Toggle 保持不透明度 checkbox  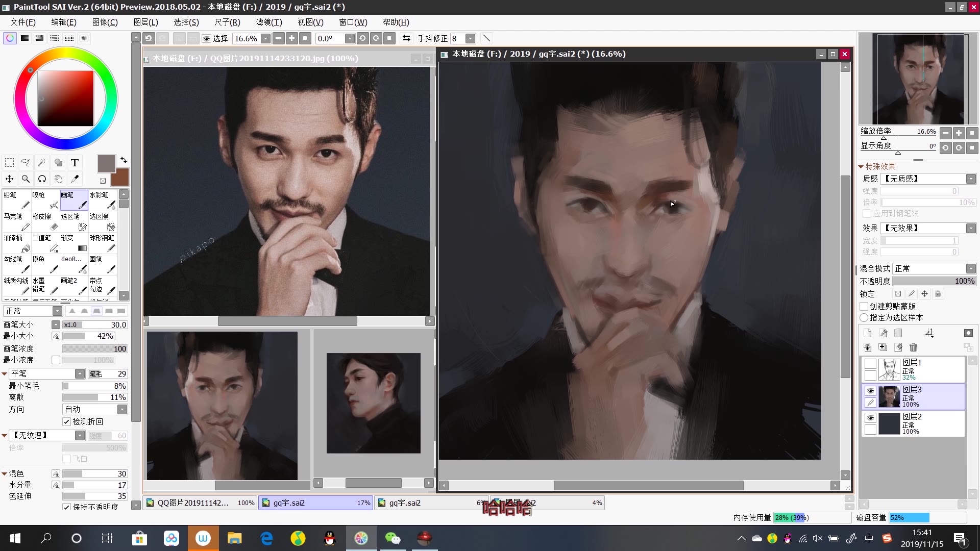66,507
